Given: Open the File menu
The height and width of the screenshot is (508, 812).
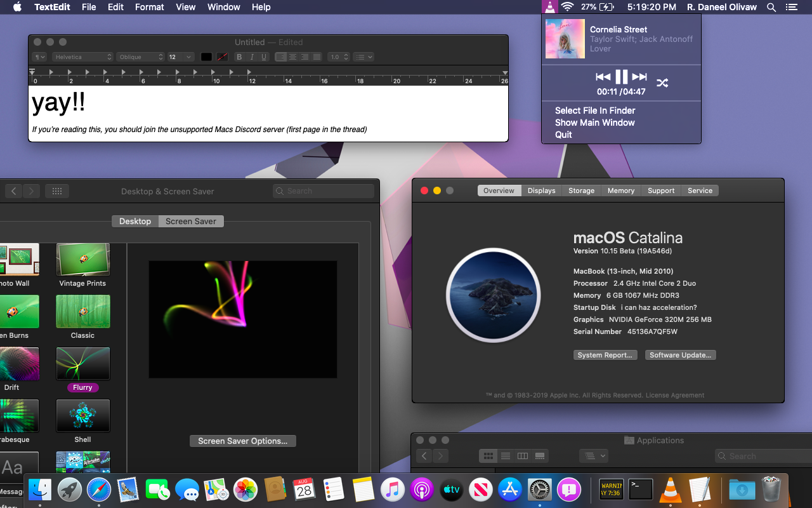Looking at the screenshot, I should (x=89, y=7).
